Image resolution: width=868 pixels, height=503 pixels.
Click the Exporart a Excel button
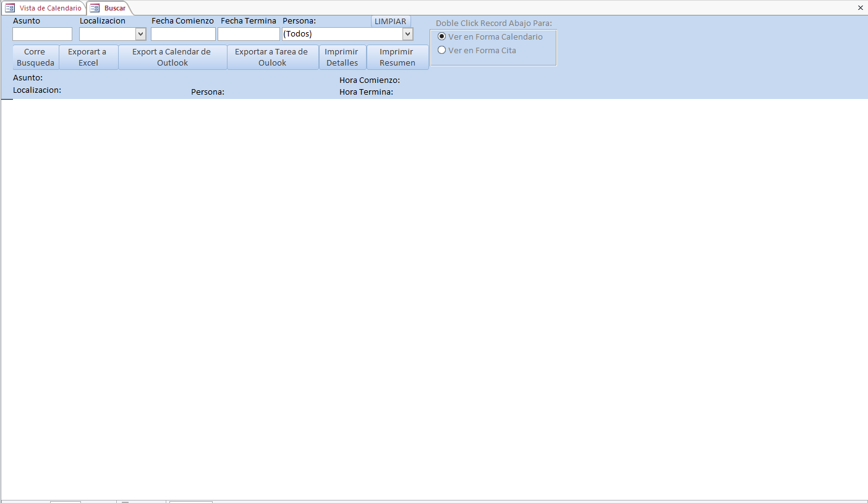(88, 57)
